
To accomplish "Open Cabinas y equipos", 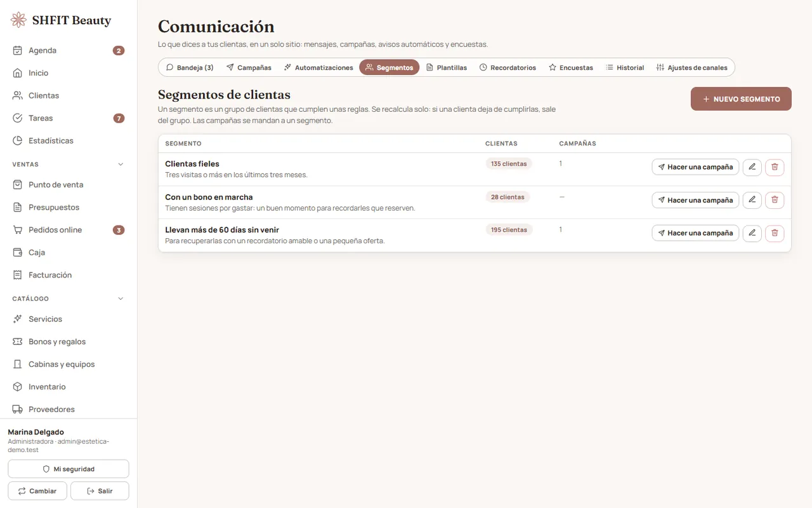I will pyautogui.click(x=69, y=364).
